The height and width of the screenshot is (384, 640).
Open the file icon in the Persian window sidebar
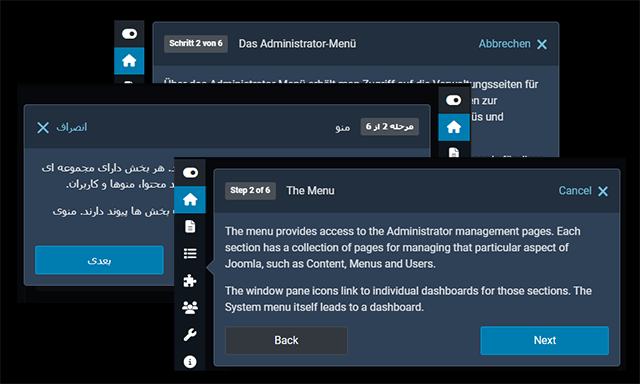click(x=454, y=153)
